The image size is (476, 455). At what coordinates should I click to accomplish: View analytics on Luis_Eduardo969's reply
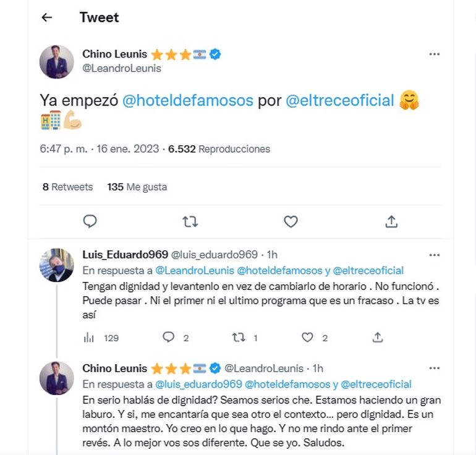[88, 338]
